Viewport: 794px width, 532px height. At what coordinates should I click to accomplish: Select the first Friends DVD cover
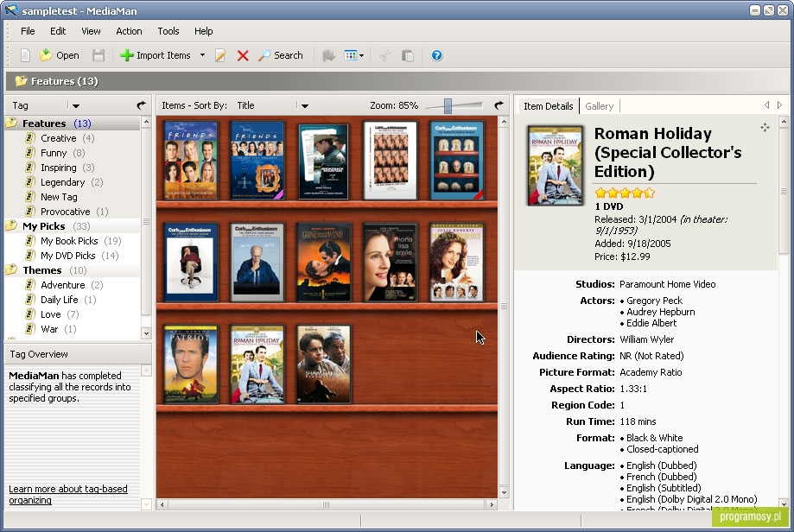[x=191, y=161]
